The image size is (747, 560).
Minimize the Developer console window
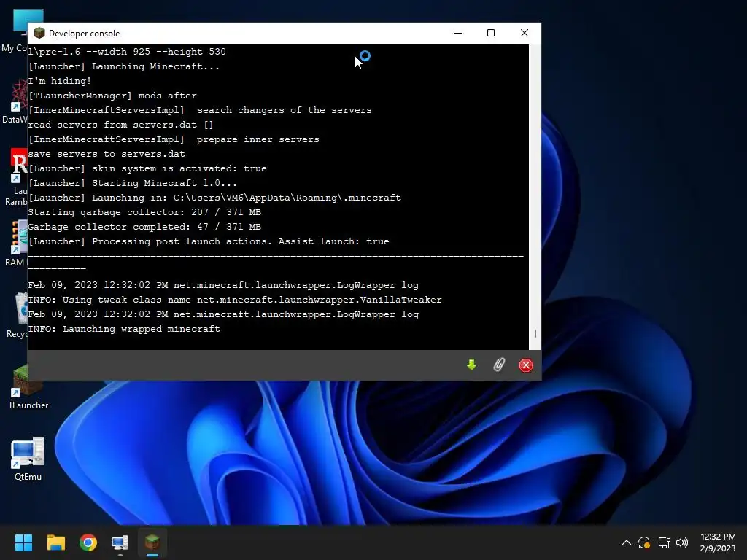[458, 33]
